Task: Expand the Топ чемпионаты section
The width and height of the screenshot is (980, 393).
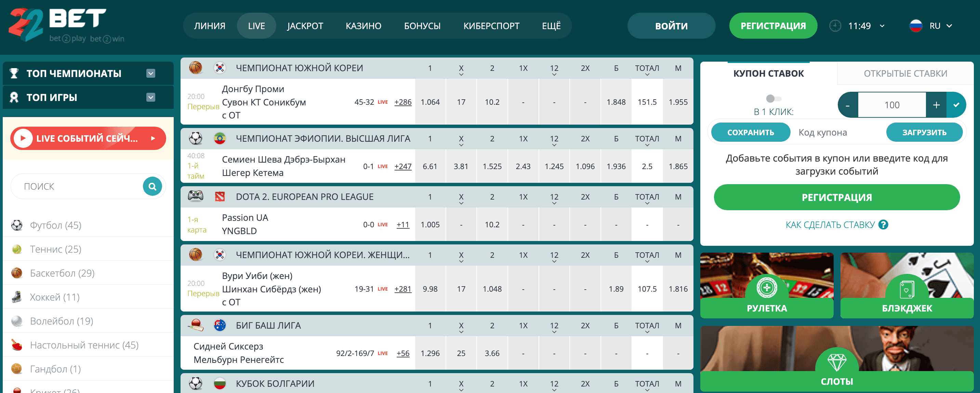Action: 151,74
